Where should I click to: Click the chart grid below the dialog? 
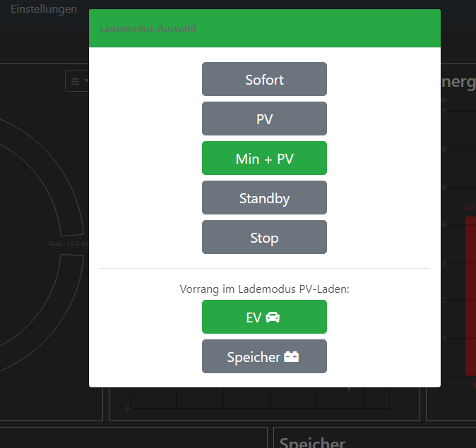pyautogui.click(x=247, y=399)
